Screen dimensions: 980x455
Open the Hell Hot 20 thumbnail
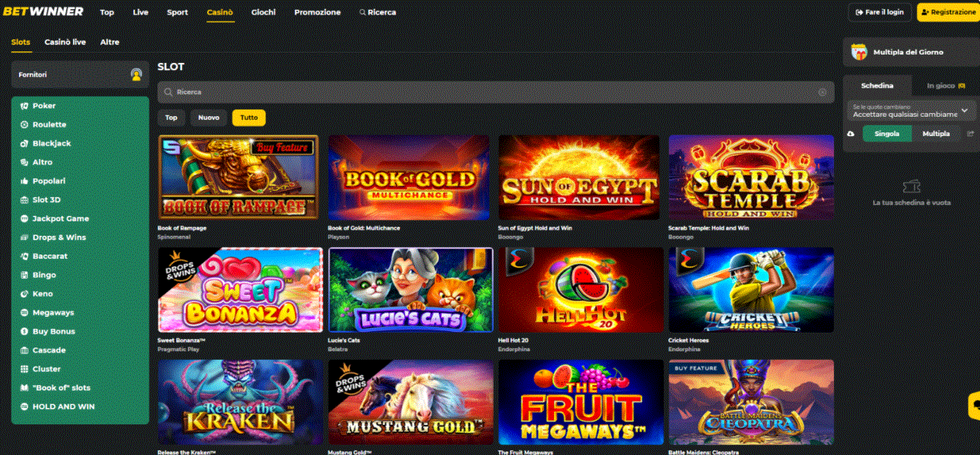[581, 290]
